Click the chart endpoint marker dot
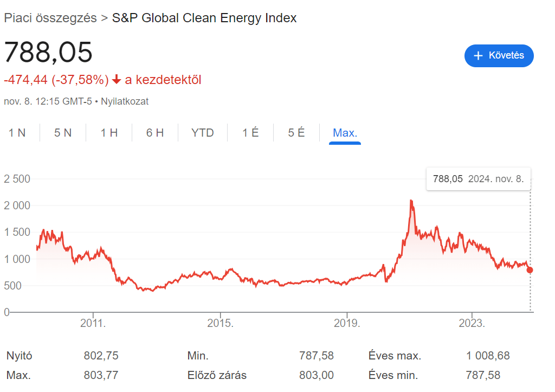This screenshot has width=555, height=392. tap(529, 269)
